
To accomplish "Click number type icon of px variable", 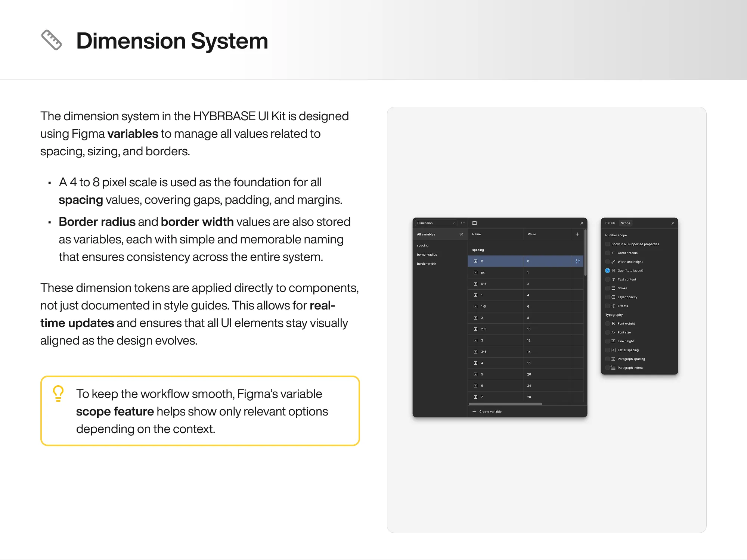I will tap(475, 273).
